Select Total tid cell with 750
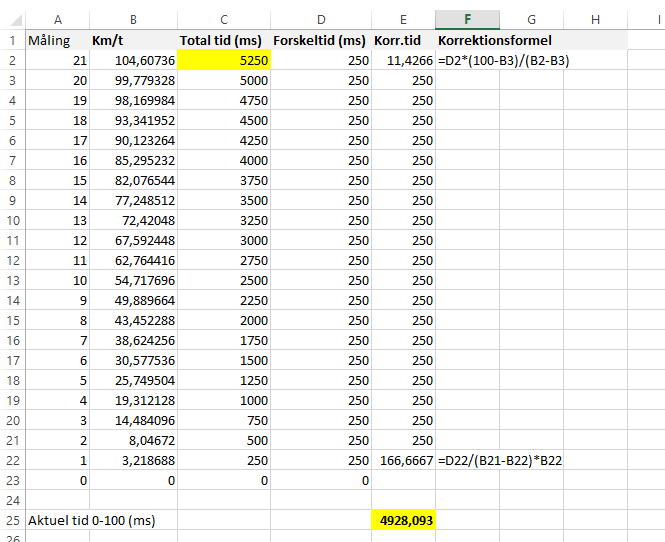 pyautogui.click(x=224, y=420)
